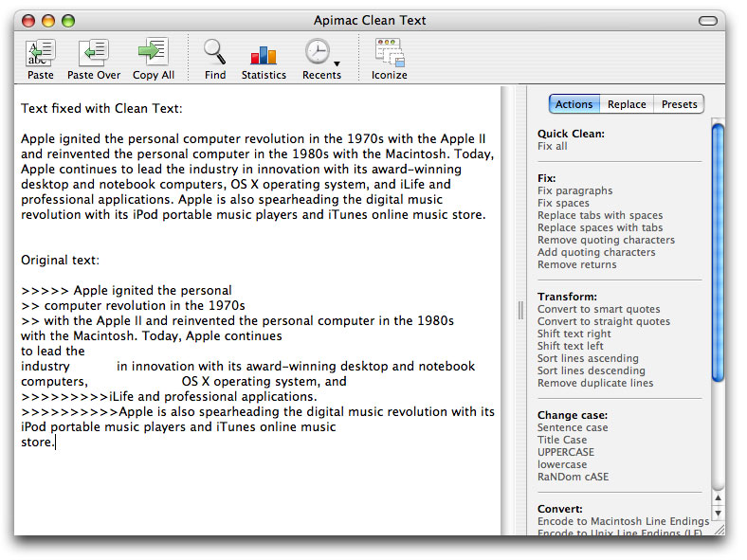
Task: Select Add quoting characters
Action: [596, 252]
